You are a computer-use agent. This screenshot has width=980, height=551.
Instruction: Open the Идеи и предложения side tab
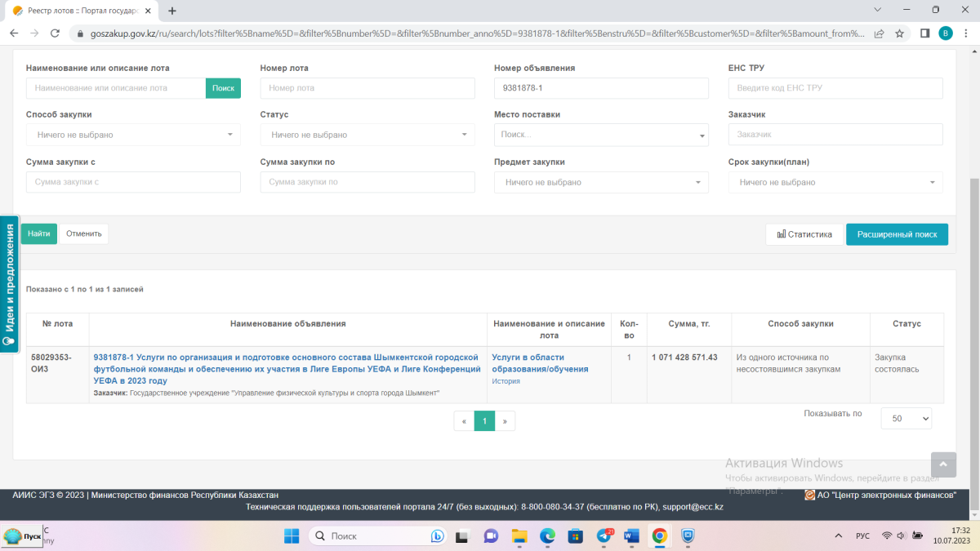(9, 283)
